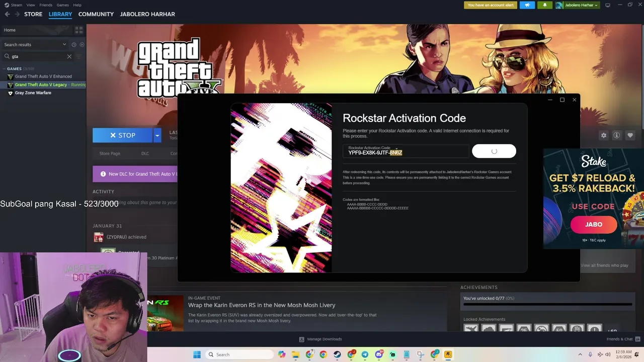This screenshot has height=362, width=644.
Task: Click the JABO code button in Stake ad
Action: pyautogui.click(x=594, y=224)
